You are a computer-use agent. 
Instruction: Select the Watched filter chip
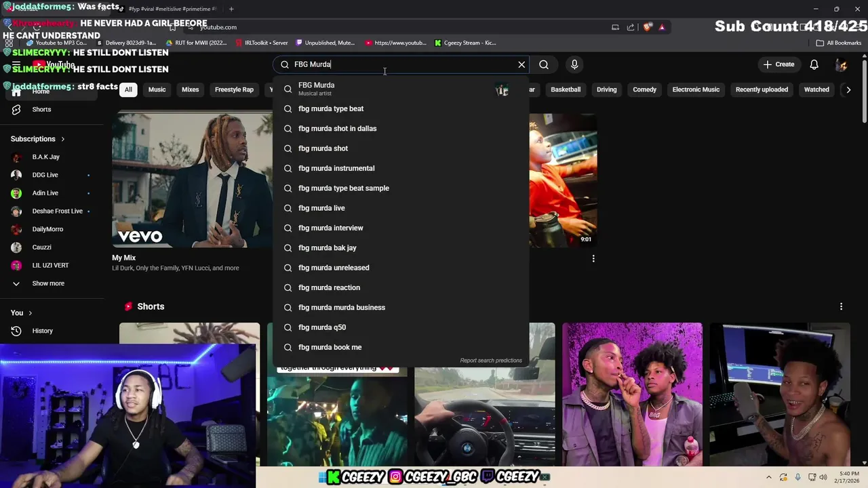click(816, 89)
